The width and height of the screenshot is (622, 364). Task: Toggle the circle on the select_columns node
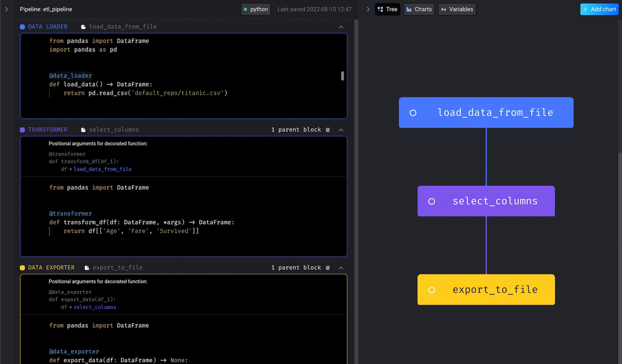point(432,201)
